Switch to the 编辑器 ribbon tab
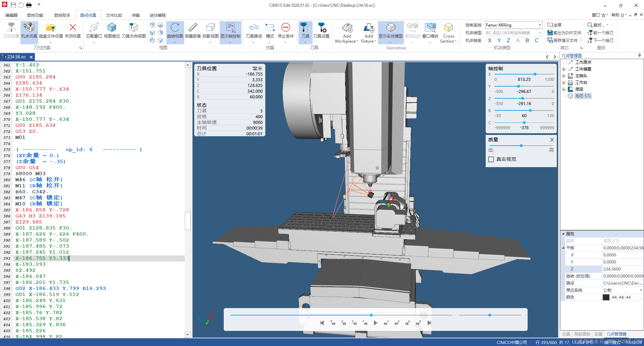The height and width of the screenshot is (346, 644). point(11,15)
